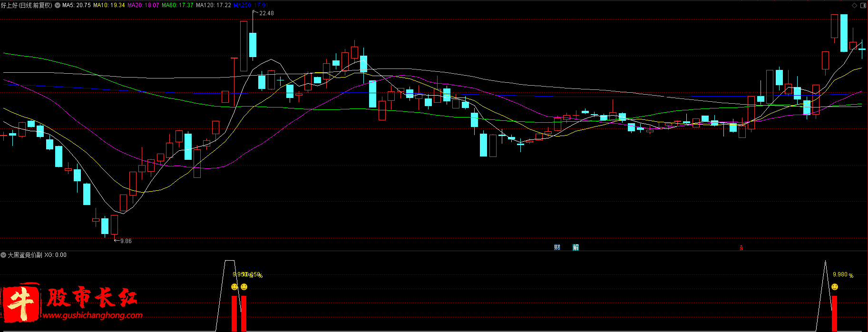Click the smiley signal beside 9.980 %
The width and height of the screenshot is (868, 332).
pos(835,287)
